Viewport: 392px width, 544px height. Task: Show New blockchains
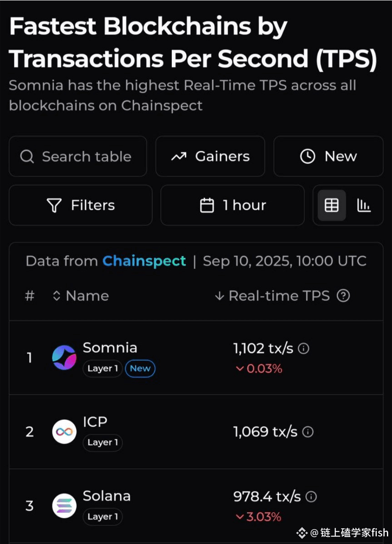pos(328,156)
